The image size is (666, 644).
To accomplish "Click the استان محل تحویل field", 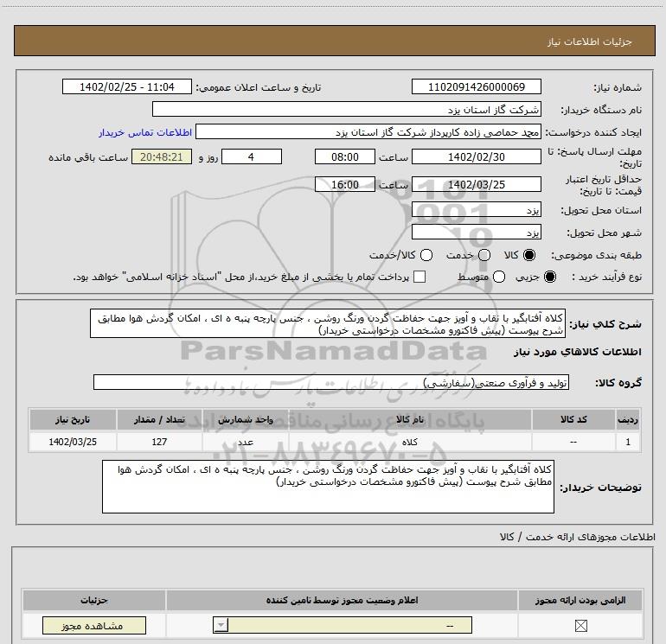I will (x=476, y=210).
